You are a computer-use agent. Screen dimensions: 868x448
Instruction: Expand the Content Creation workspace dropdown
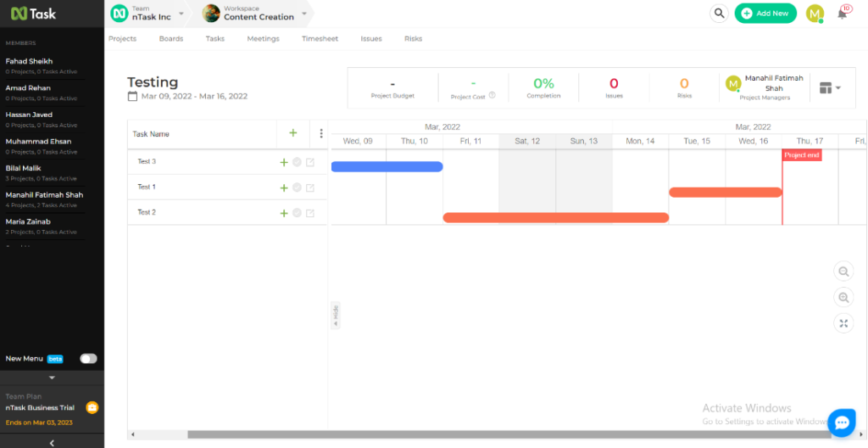click(304, 14)
